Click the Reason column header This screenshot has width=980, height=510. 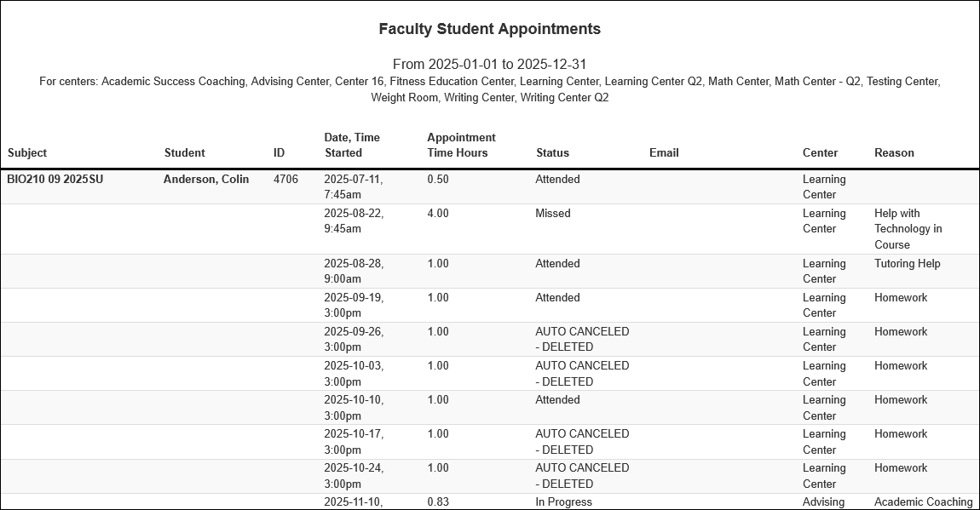(894, 153)
